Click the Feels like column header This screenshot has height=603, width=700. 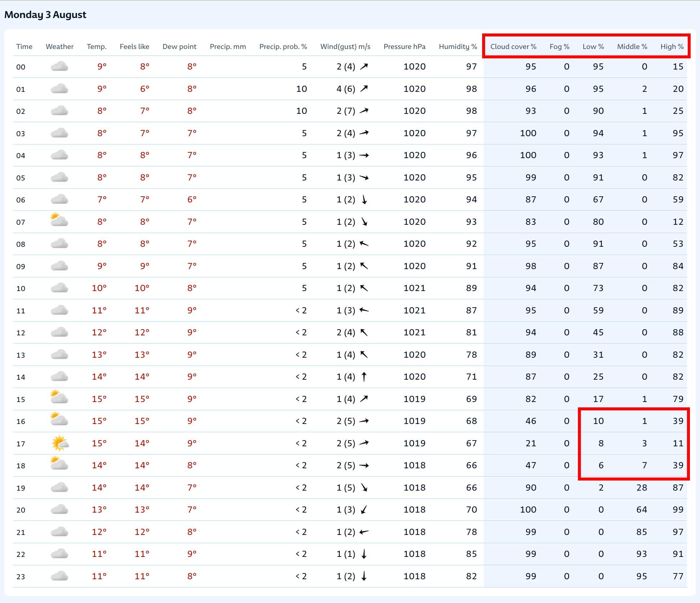pyautogui.click(x=134, y=46)
